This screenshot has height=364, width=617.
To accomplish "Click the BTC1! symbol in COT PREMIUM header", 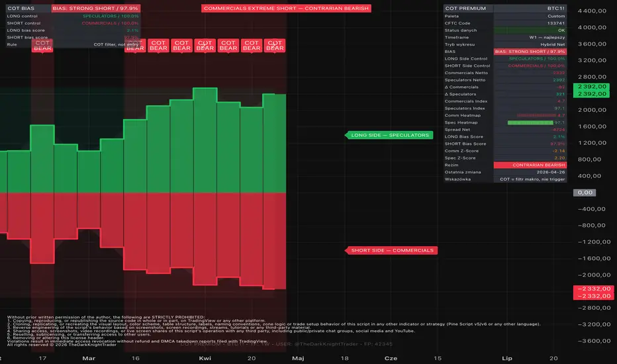I will 555,8.
